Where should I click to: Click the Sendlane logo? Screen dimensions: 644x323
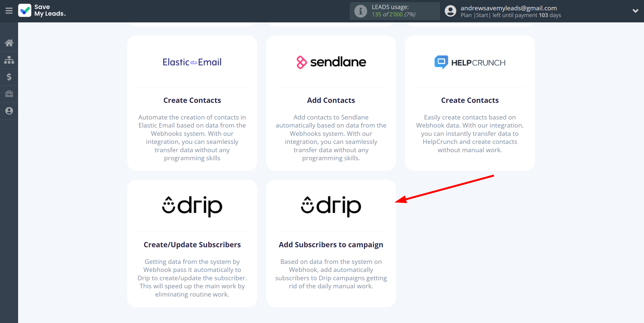click(331, 62)
